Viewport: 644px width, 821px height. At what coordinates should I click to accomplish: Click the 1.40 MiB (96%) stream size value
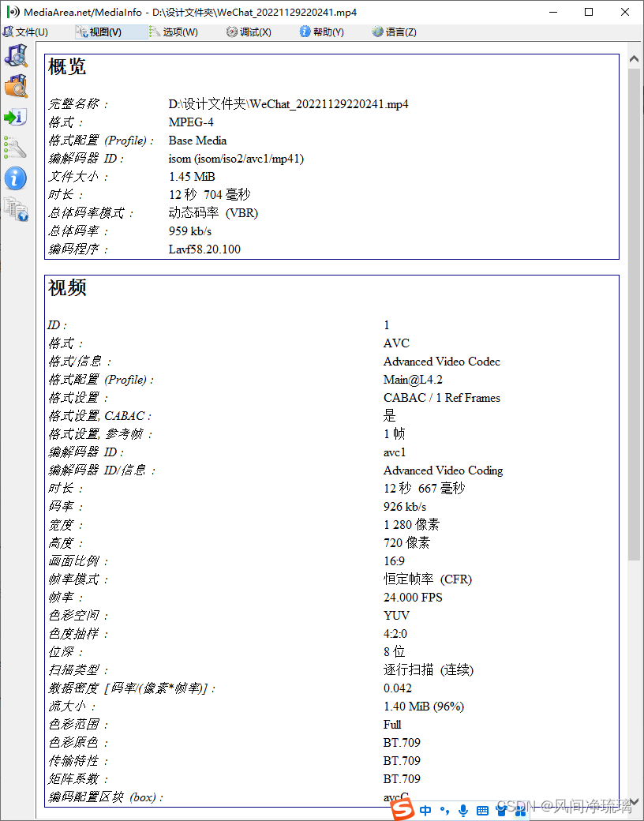[424, 707]
